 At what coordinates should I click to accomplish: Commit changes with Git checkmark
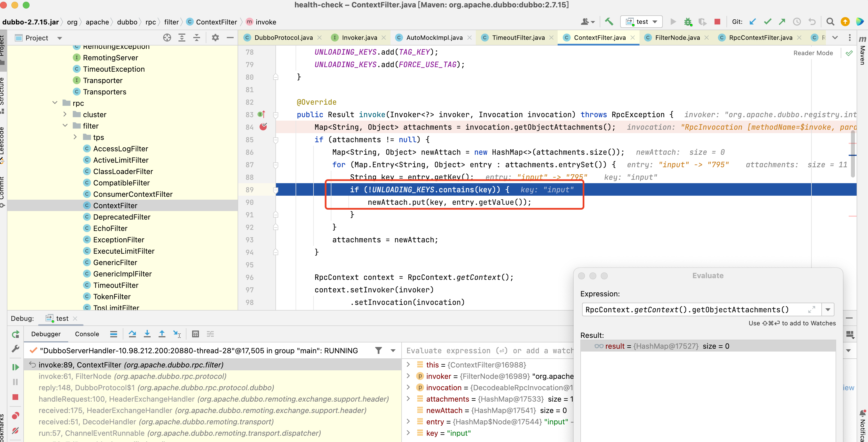click(x=768, y=22)
